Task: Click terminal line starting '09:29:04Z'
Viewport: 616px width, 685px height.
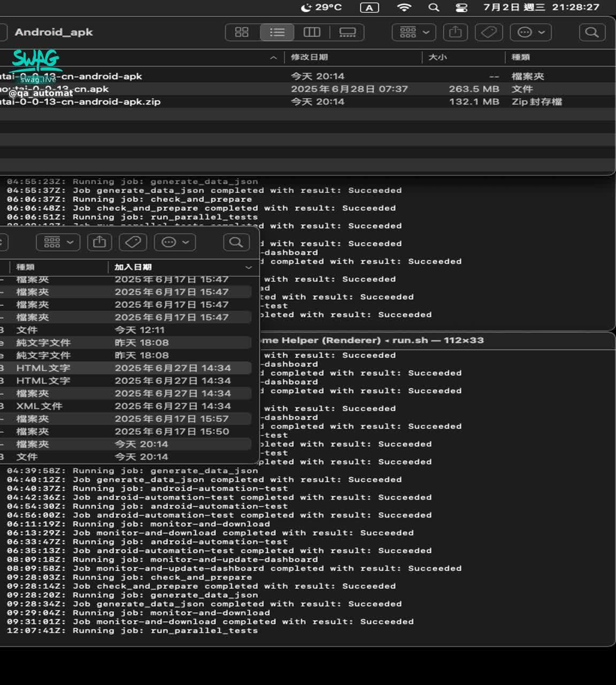Action: [x=138, y=613]
